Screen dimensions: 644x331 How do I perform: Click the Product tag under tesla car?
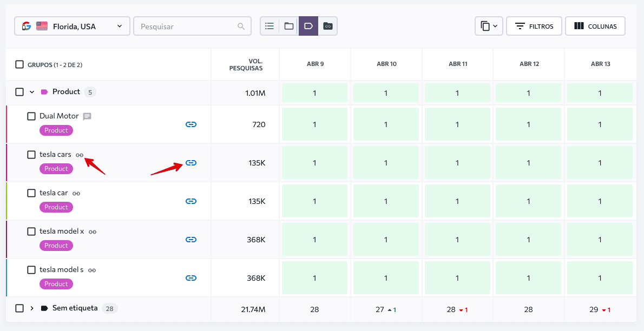click(56, 207)
